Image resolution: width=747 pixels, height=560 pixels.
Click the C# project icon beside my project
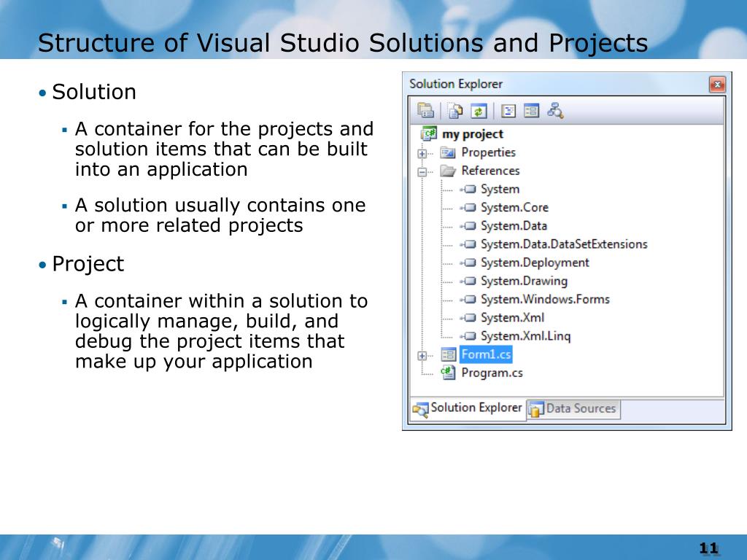pos(429,134)
